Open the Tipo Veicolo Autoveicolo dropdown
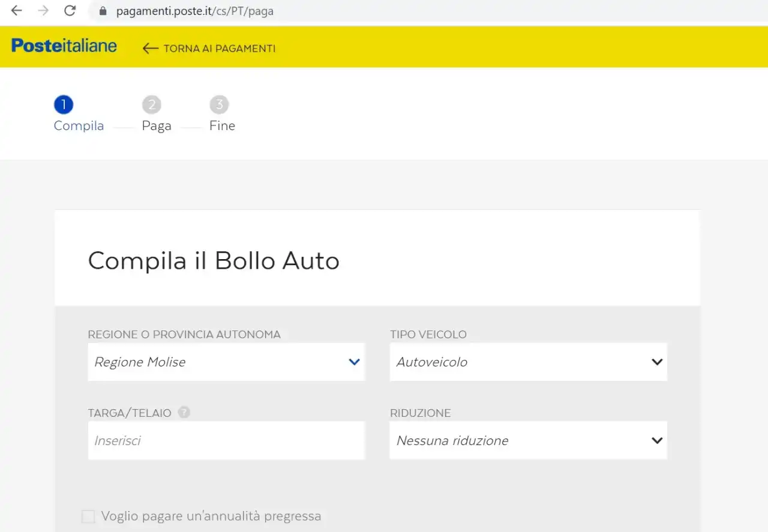Screen dimensions: 768x532 click(528, 362)
